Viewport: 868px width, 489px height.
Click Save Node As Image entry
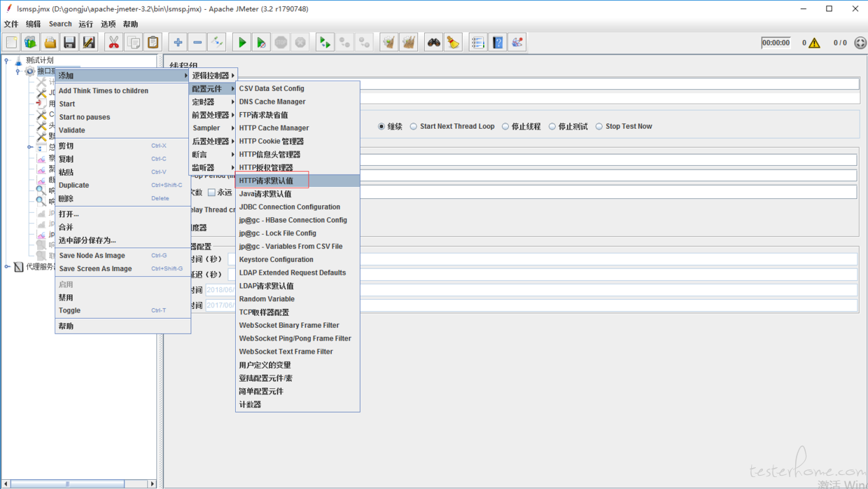(x=122, y=256)
